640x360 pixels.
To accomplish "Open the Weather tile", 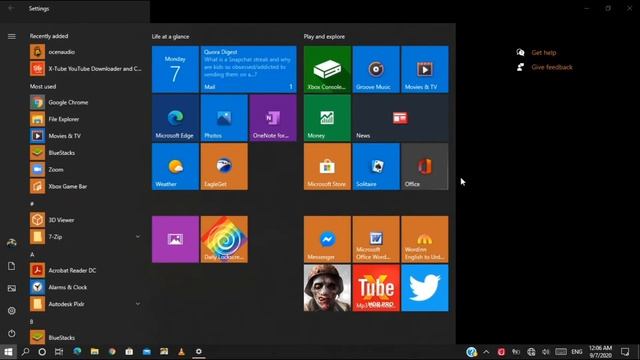I will [x=176, y=167].
